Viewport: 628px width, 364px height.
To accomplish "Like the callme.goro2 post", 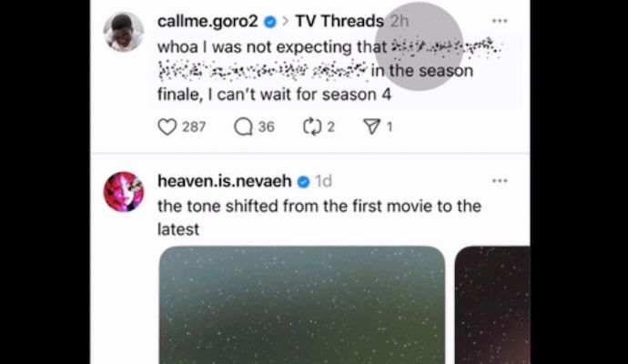I will 167,126.
